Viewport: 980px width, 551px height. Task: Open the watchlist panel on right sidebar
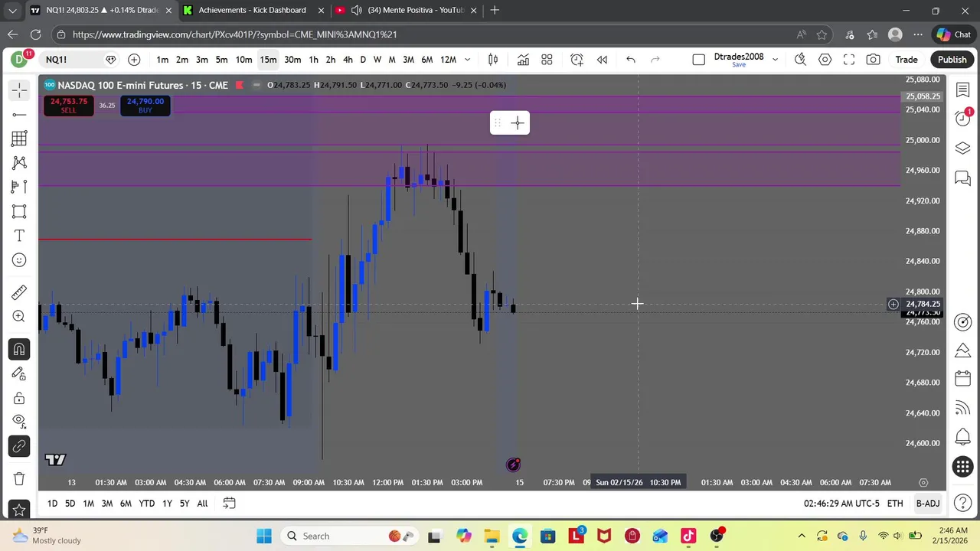962,90
